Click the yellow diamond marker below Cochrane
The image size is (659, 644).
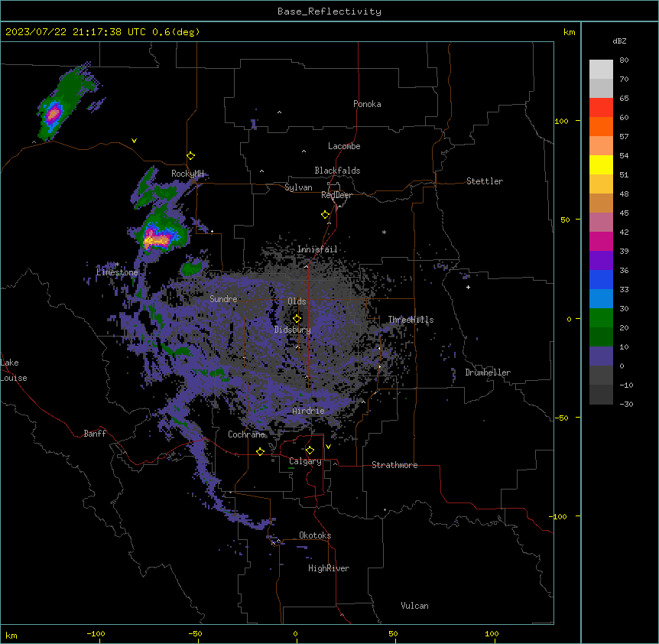pyautogui.click(x=260, y=451)
